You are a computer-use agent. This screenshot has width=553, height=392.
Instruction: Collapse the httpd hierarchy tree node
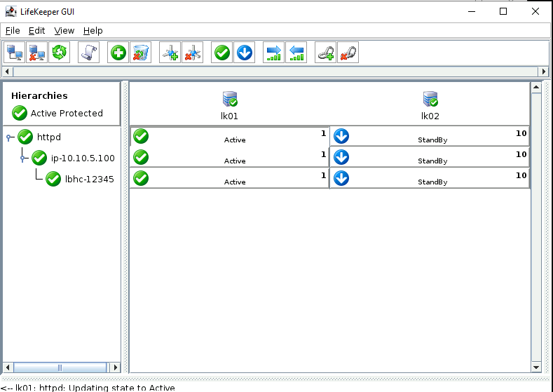point(9,137)
